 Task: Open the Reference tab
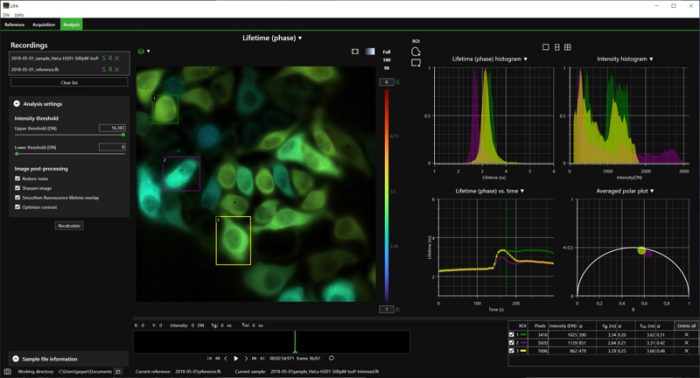click(14, 25)
